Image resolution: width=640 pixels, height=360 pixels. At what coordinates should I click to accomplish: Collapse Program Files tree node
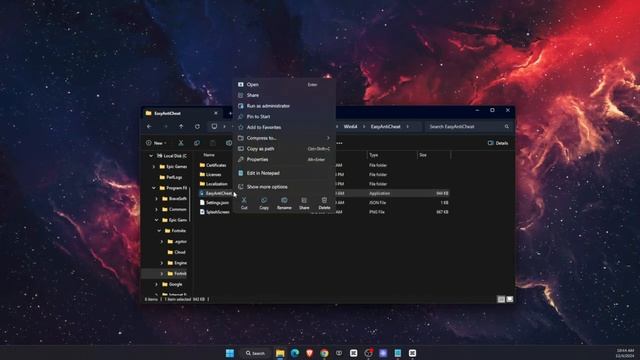pyautogui.click(x=154, y=188)
